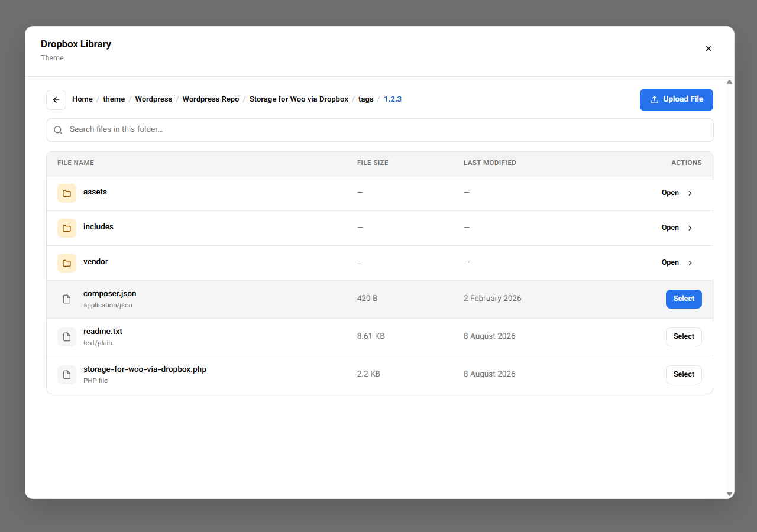The height and width of the screenshot is (532, 757).
Task: Click the PHP file type label
Action: (x=95, y=381)
